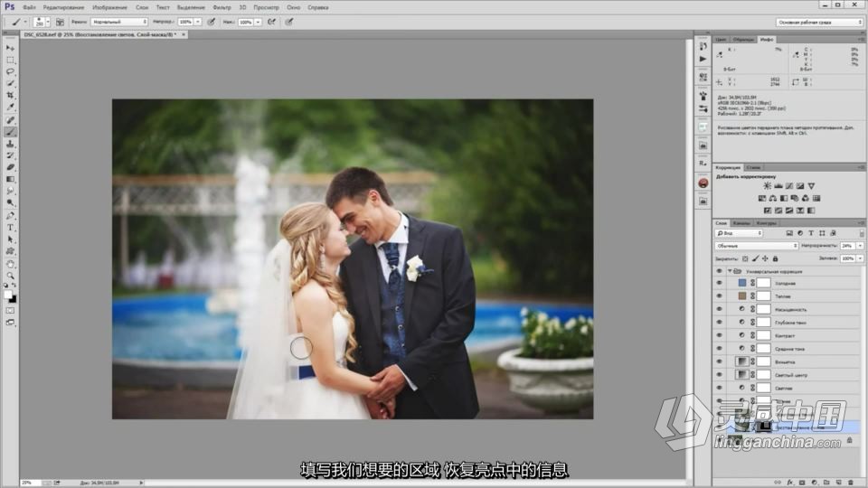Image resolution: width=868 pixels, height=488 pixels.
Task: Open the Фильтр menu
Action: 222,7
